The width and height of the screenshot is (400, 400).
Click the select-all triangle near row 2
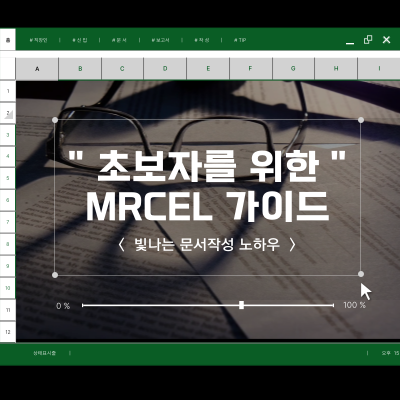(9, 115)
